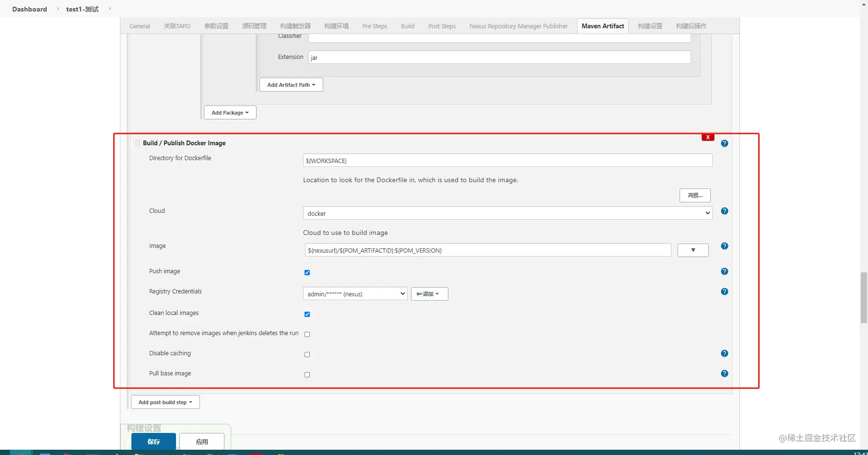Switch to the 构建触发器 tab
The image size is (868, 455).
(295, 26)
